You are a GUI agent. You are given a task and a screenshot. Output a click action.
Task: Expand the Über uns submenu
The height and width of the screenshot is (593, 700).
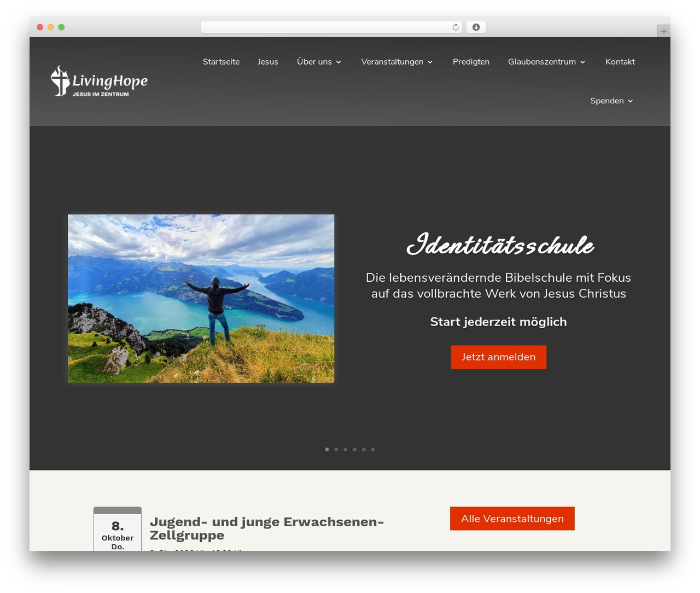[319, 62]
